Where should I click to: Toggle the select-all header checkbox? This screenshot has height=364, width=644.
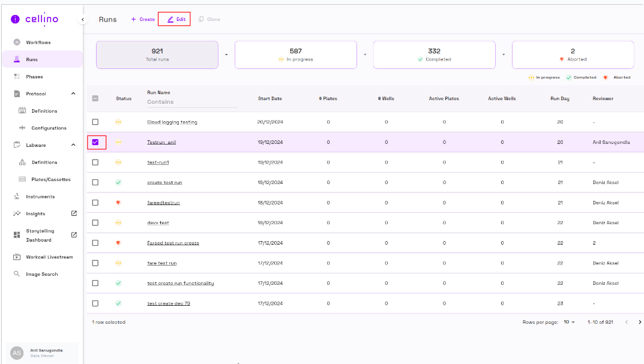point(95,99)
